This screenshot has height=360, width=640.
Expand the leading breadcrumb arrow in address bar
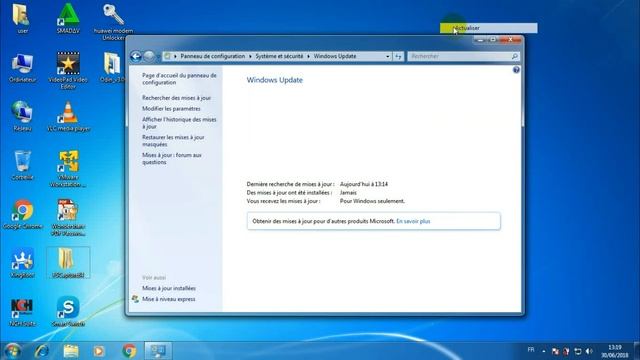(x=176, y=56)
